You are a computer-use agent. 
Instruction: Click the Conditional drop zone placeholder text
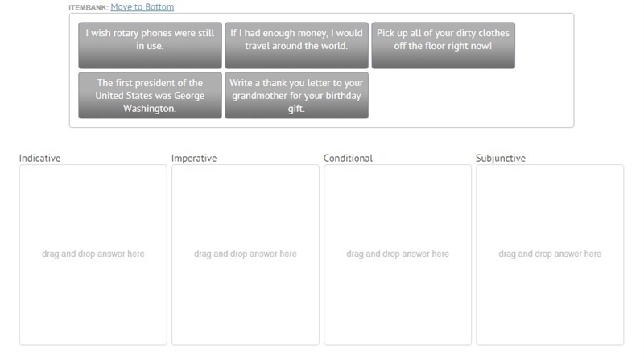[x=398, y=254]
